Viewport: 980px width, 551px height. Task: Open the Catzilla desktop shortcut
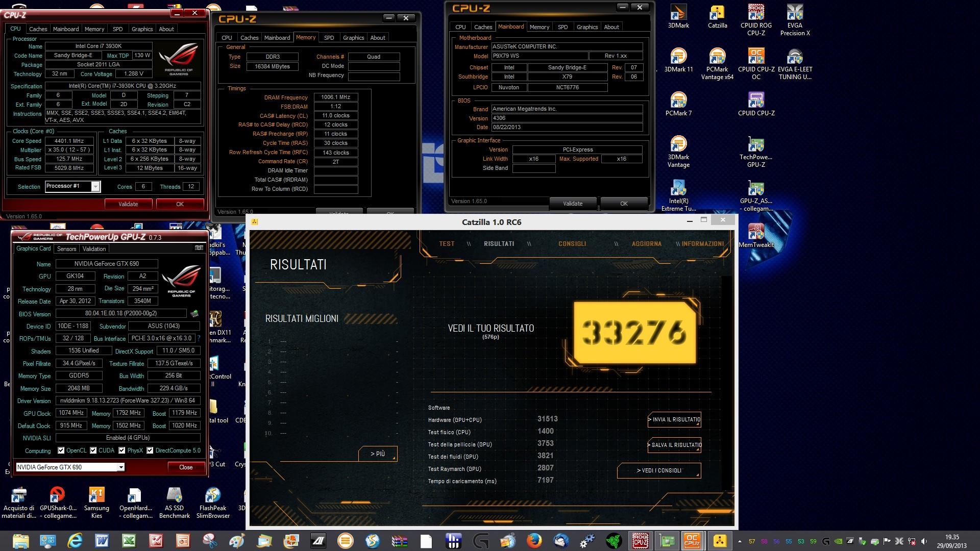point(717,16)
